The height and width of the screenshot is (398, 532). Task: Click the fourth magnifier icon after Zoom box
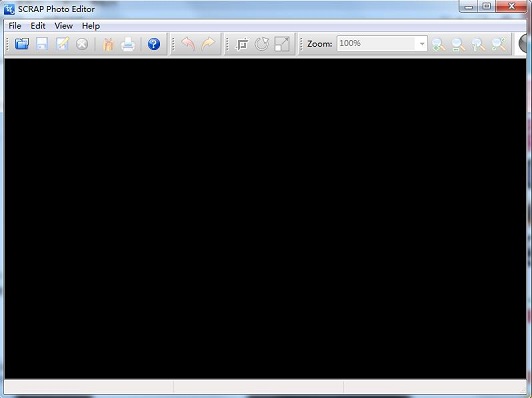[x=498, y=44]
